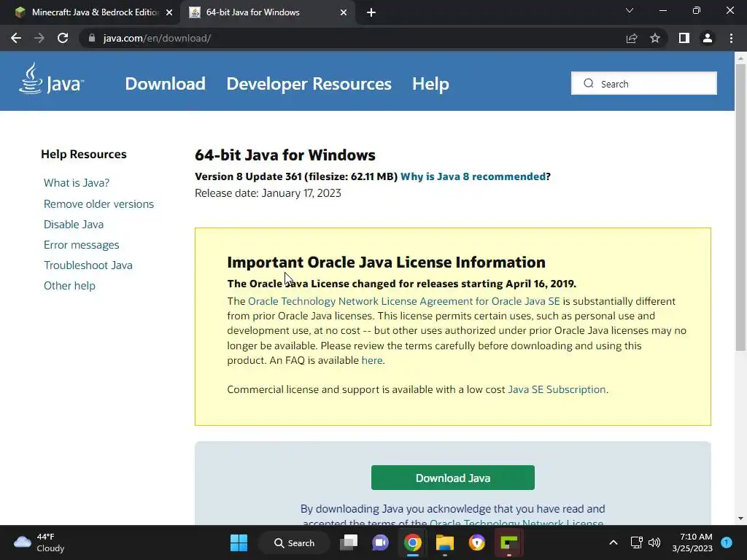Open the 'What is Java?' link

[x=77, y=183]
